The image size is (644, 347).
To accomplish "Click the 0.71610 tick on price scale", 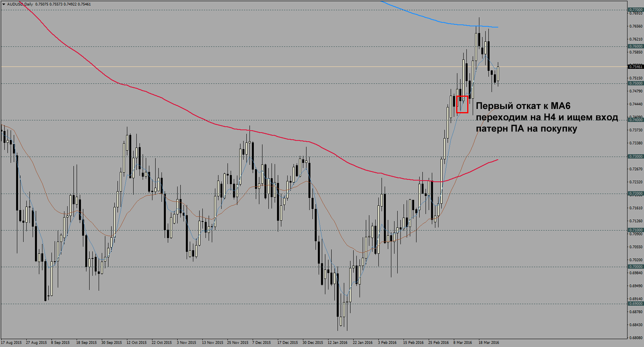I will 636,208.
